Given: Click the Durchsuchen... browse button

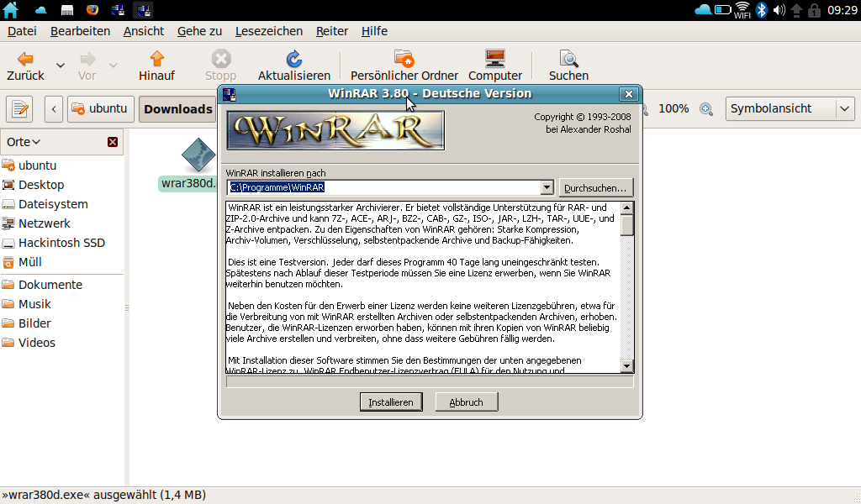Looking at the screenshot, I should coord(595,187).
